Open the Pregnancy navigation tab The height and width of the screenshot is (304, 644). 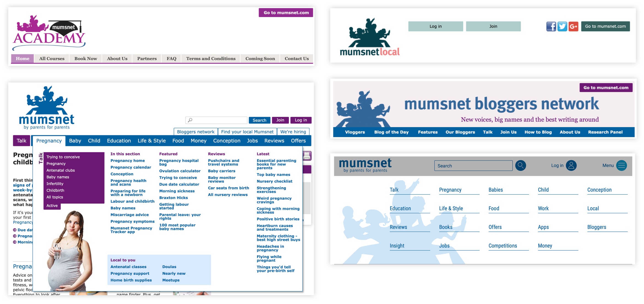[x=49, y=141]
